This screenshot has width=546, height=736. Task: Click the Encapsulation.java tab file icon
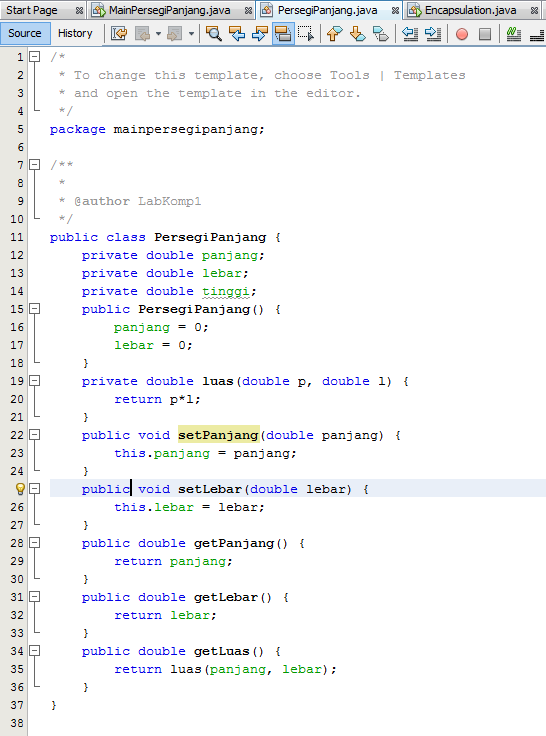pos(414,10)
